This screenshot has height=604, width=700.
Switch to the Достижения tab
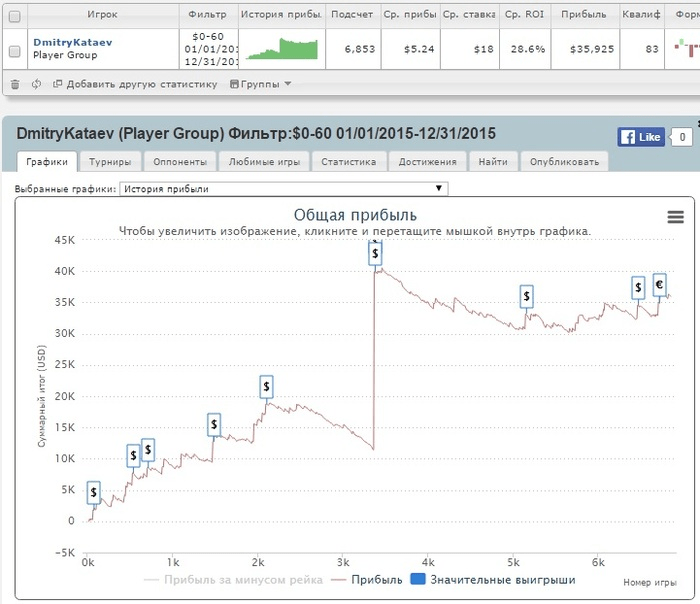coord(428,162)
